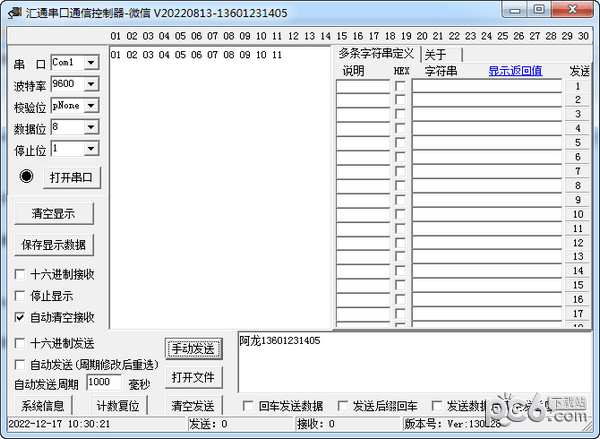Open the 串口 Com1 dropdown
Image resolution: width=600 pixels, height=439 pixels.
click(x=91, y=62)
